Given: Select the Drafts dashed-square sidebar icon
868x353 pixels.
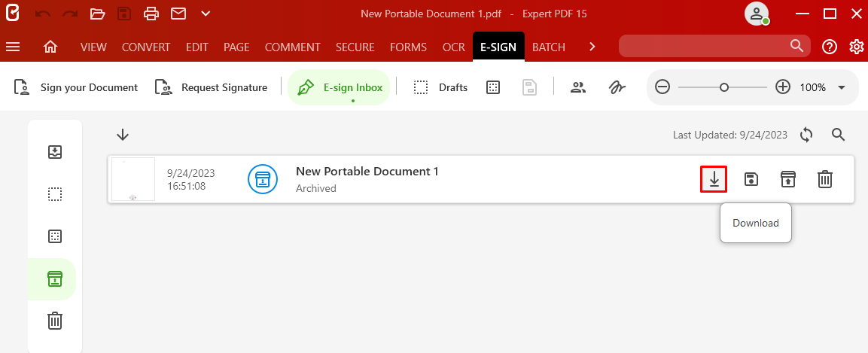Looking at the screenshot, I should coord(55,194).
